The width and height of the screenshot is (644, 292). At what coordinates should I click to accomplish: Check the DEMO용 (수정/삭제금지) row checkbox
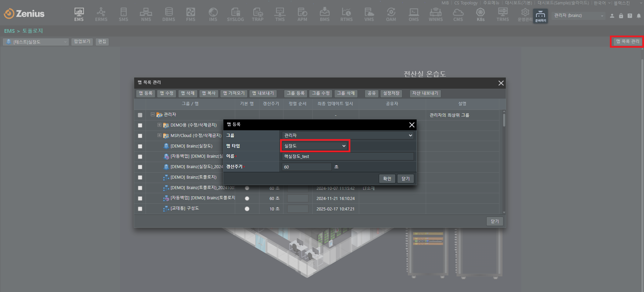click(140, 125)
